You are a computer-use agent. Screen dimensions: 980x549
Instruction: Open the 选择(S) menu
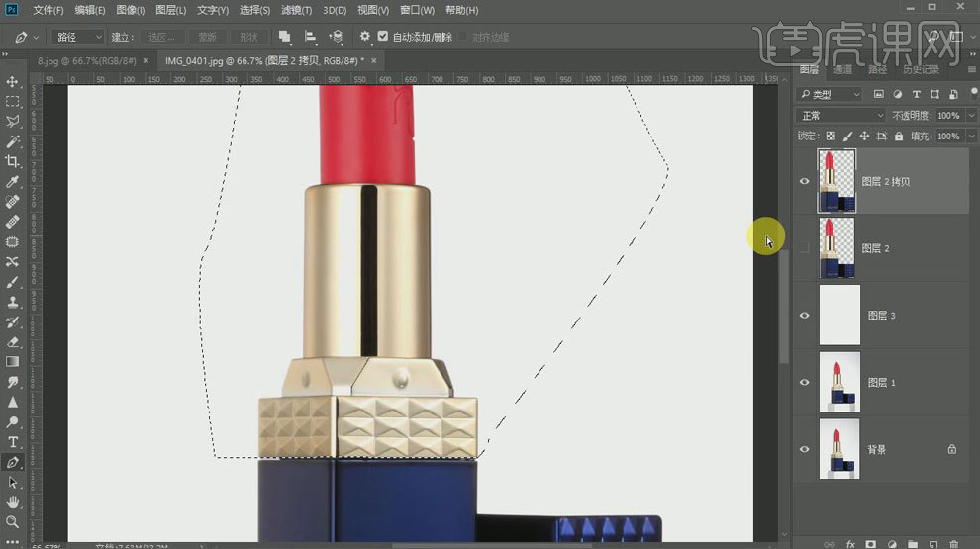coord(254,10)
